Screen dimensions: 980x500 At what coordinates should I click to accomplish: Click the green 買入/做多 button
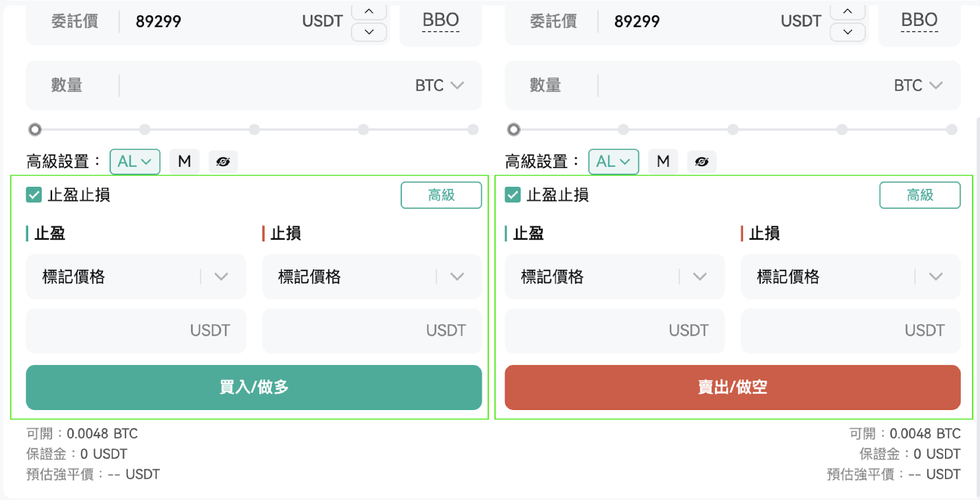[x=254, y=387]
